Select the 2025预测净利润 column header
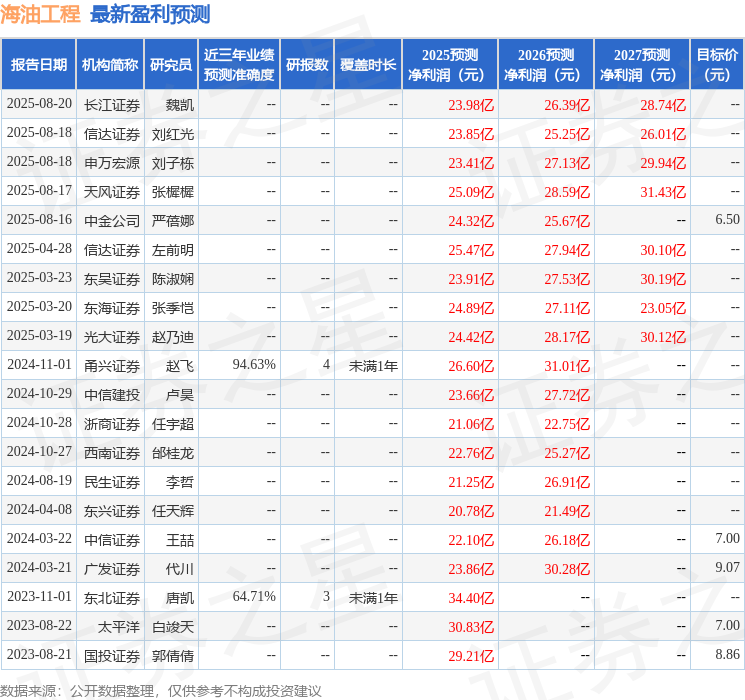This screenshot has height=700, width=745. (449, 65)
